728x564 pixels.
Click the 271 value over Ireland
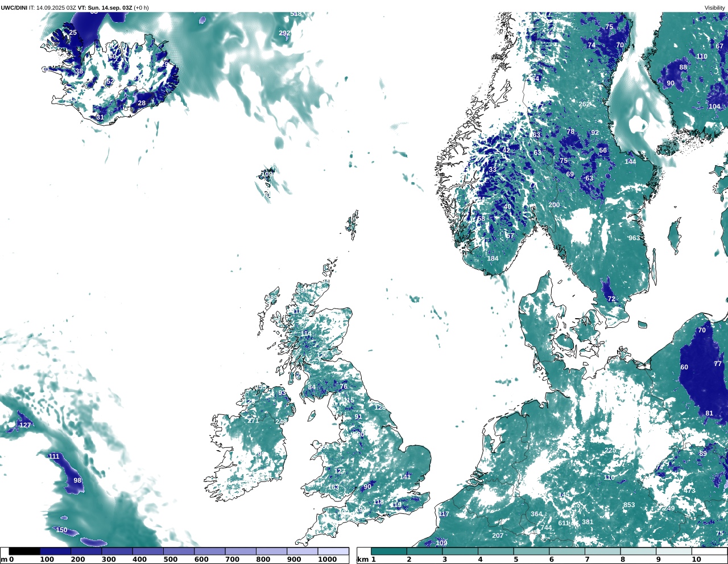tap(253, 421)
